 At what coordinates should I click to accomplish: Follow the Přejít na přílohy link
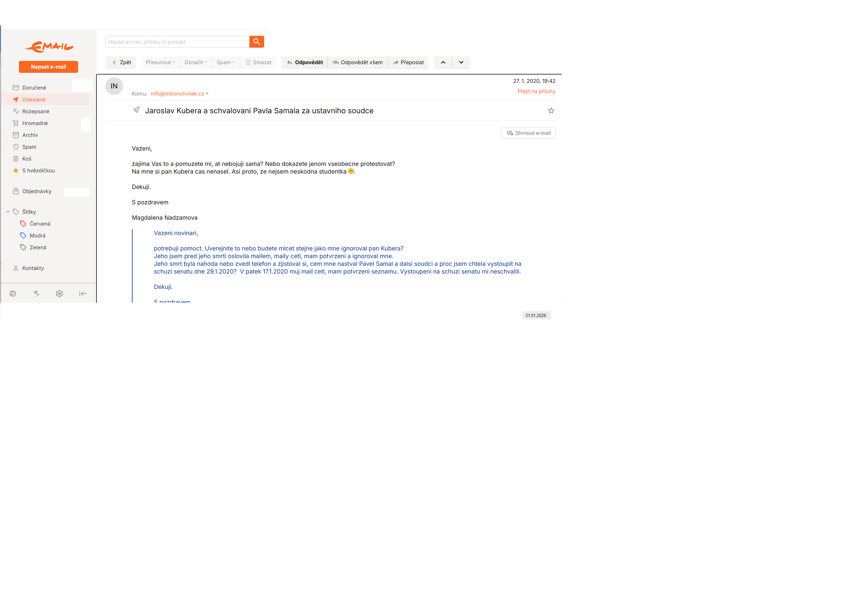[x=536, y=91]
